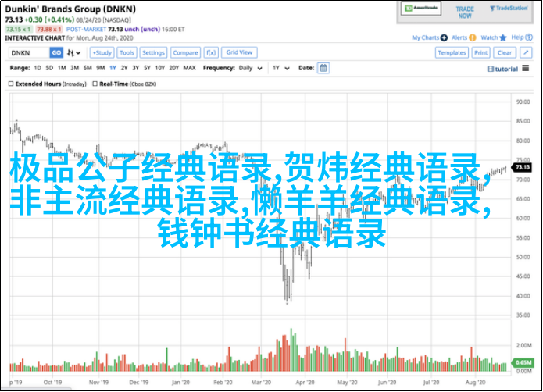Click the Compare button

click(x=185, y=53)
